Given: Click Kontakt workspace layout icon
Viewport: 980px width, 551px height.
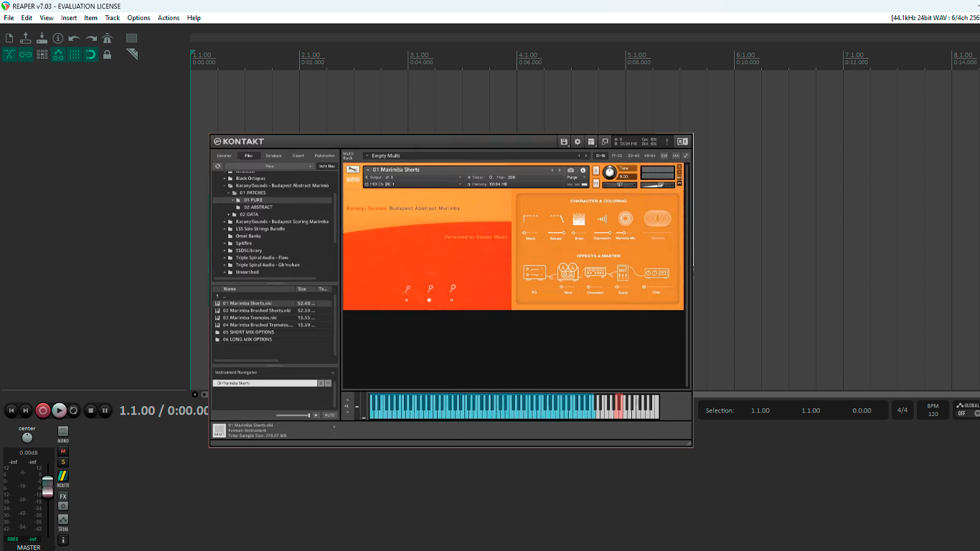Looking at the screenshot, I should tap(591, 141).
